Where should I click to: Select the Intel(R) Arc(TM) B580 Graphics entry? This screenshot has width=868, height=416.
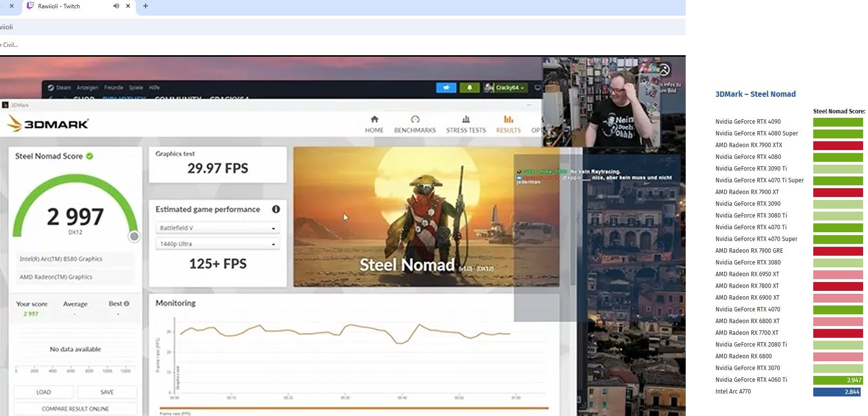75,259
